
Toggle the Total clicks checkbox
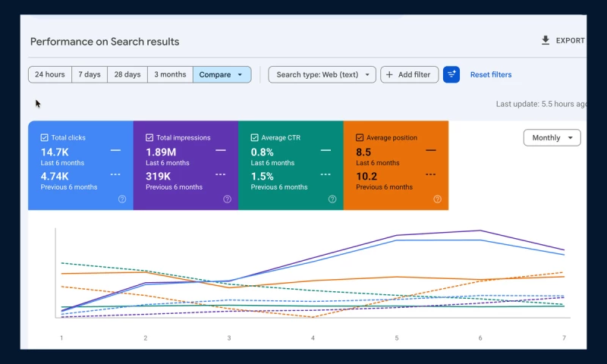pos(44,138)
